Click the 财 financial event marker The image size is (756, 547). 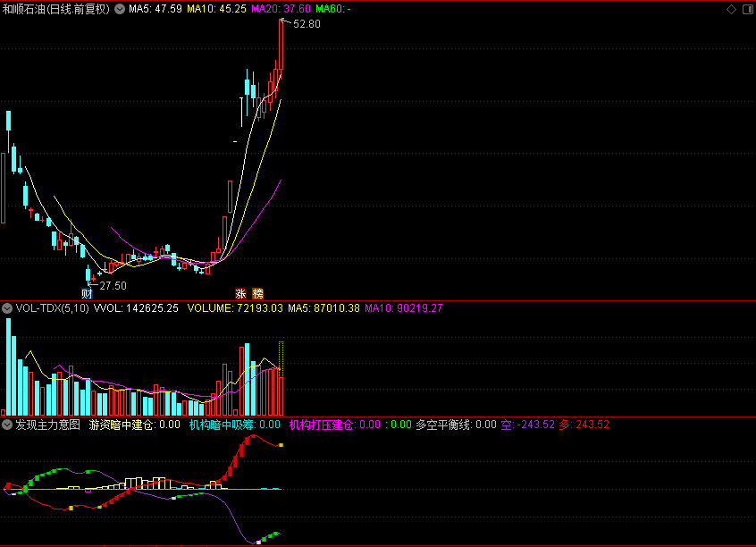[x=87, y=294]
